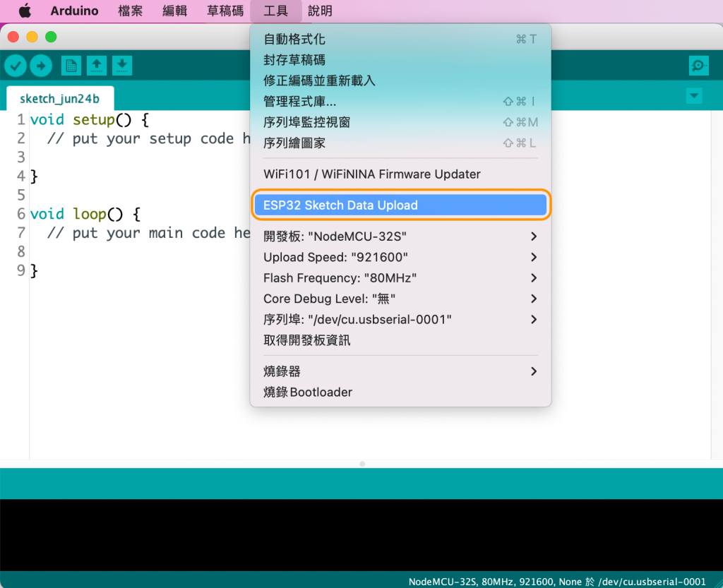The width and height of the screenshot is (723, 588).
Task: Click the editor-console divider handle dot
Action: [362, 464]
